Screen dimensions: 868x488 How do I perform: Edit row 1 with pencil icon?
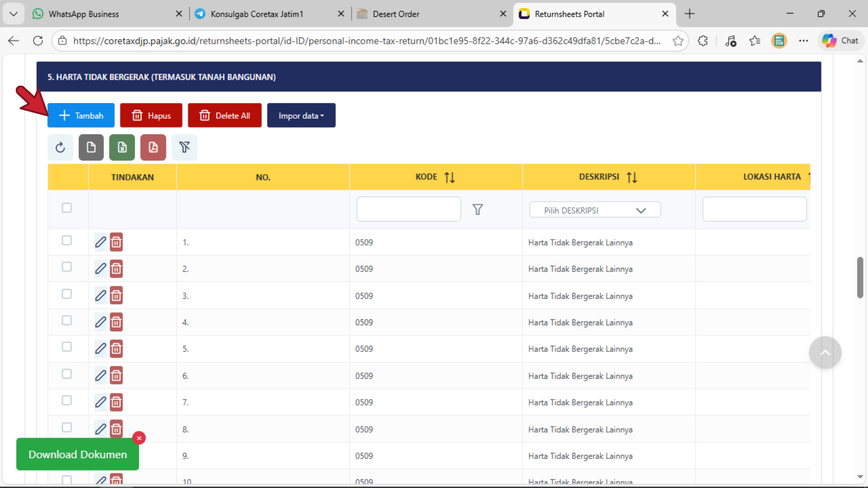point(100,242)
